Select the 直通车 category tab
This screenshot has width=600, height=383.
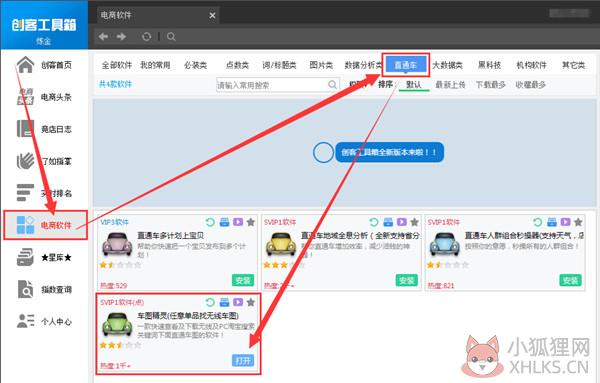[x=406, y=65]
